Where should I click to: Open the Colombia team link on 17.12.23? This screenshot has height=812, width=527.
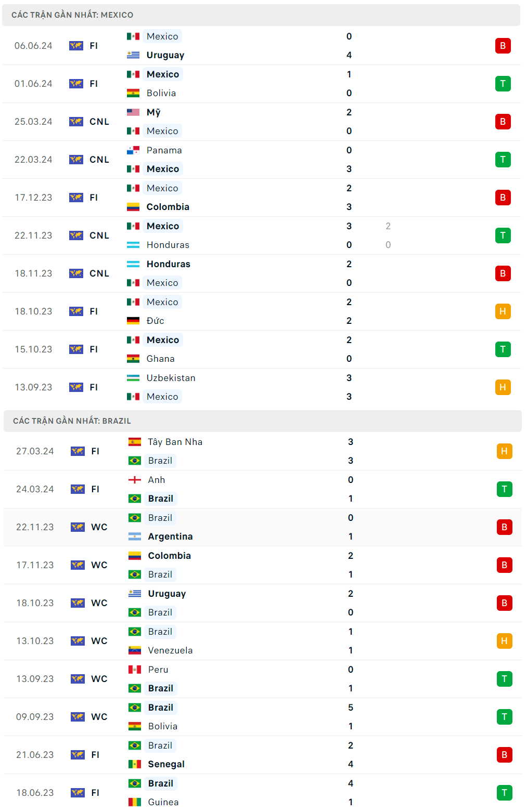tap(168, 207)
